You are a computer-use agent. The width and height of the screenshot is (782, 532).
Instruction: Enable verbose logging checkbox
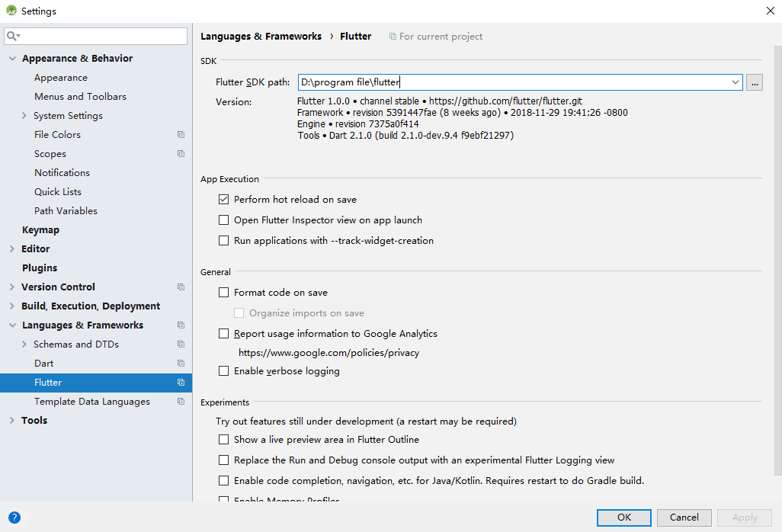coord(223,371)
